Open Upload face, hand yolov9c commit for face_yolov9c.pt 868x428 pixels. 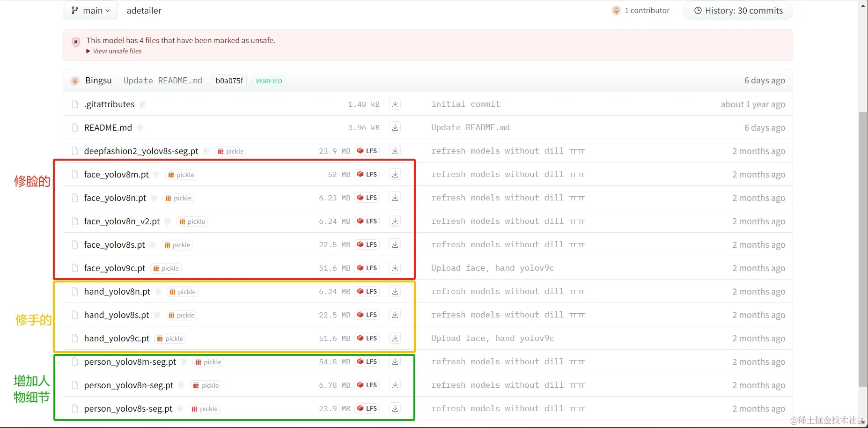click(x=493, y=268)
